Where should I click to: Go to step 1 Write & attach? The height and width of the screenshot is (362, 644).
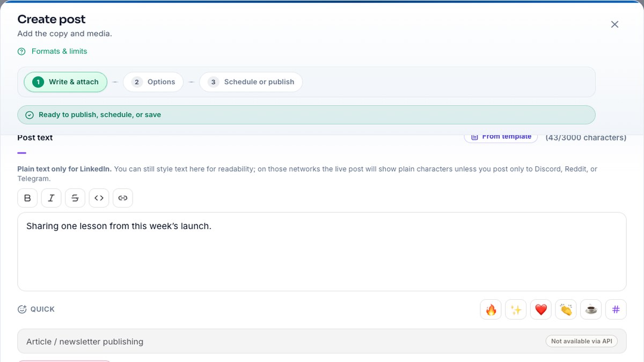[65, 82]
